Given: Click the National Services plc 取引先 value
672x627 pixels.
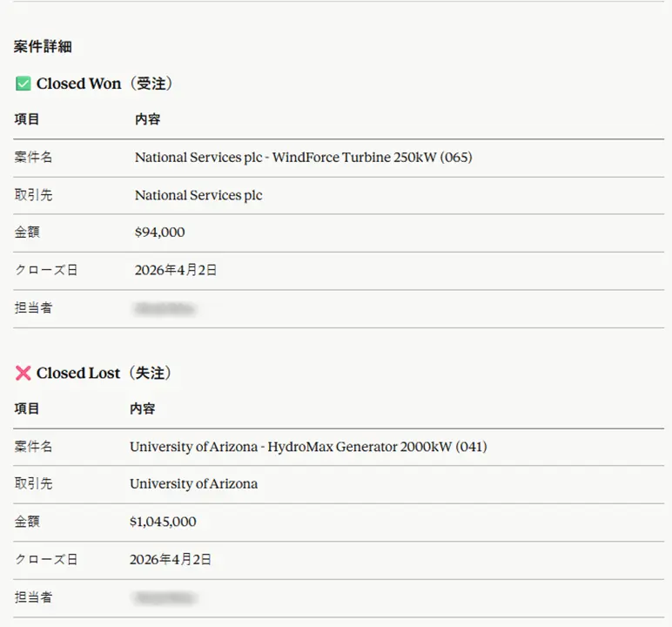Looking at the screenshot, I should pyautogui.click(x=198, y=195).
